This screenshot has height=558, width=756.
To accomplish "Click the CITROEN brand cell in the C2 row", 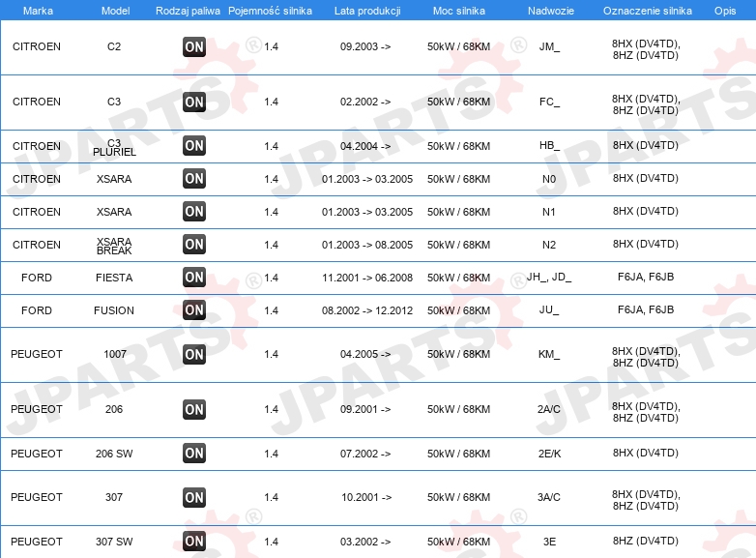I will (x=37, y=46).
